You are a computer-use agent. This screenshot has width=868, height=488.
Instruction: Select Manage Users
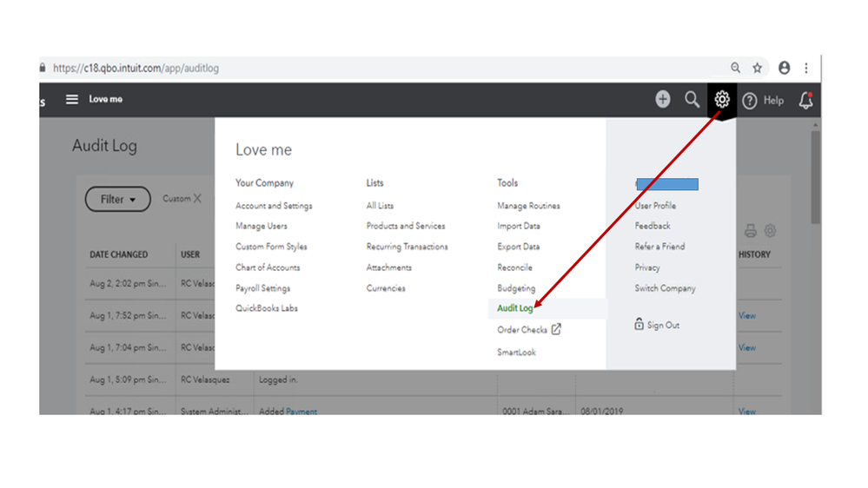pyautogui.click(x=262, y=227)
